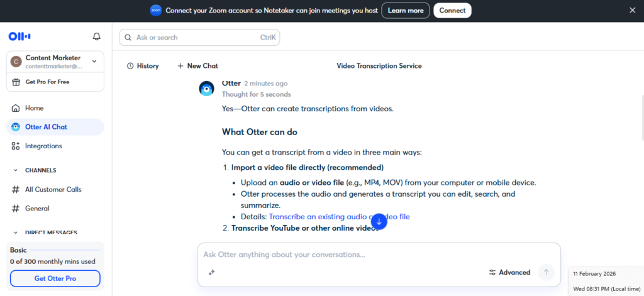Click the plus icon for New Chat
This screenshot has height=296, width=644.
tap(180, 66)
